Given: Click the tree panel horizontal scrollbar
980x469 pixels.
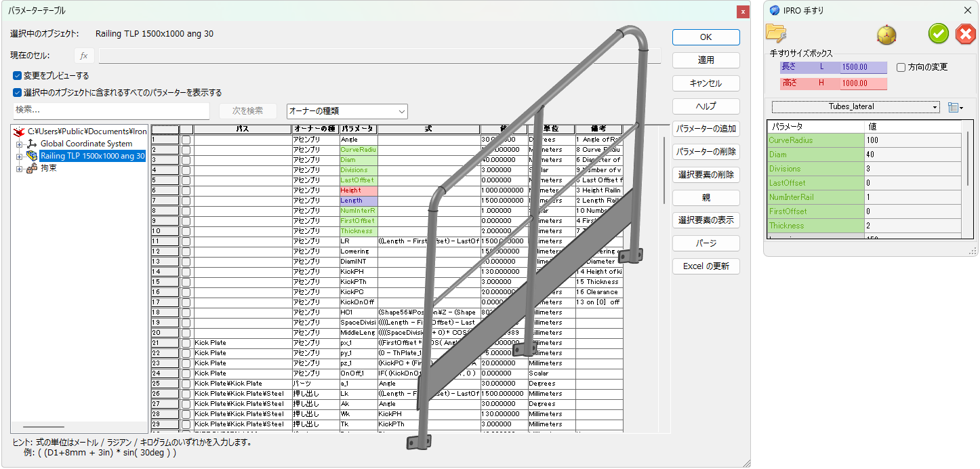Looking at the screenshot, I should [43, 428].
